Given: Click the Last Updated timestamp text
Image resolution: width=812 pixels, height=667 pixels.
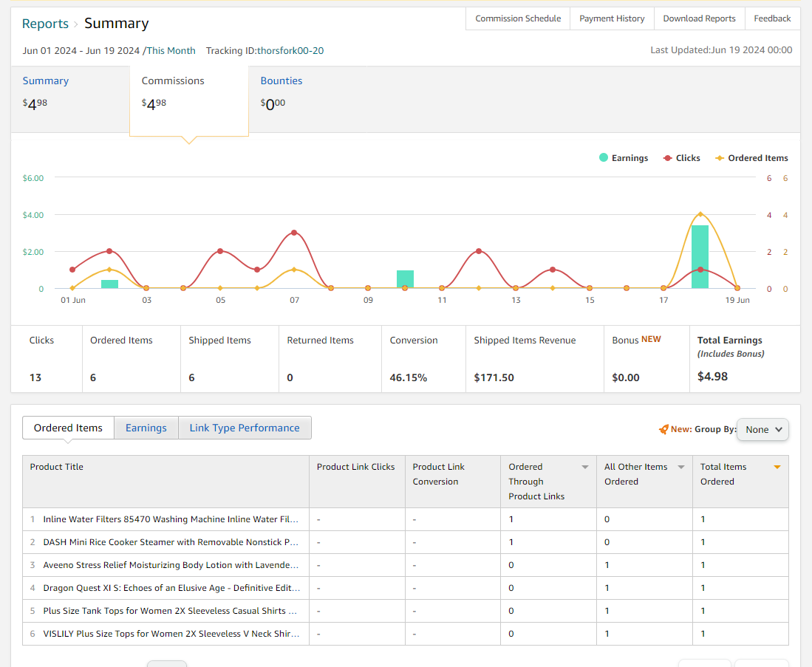Looking at the screenshot, I should pos(721,50).
